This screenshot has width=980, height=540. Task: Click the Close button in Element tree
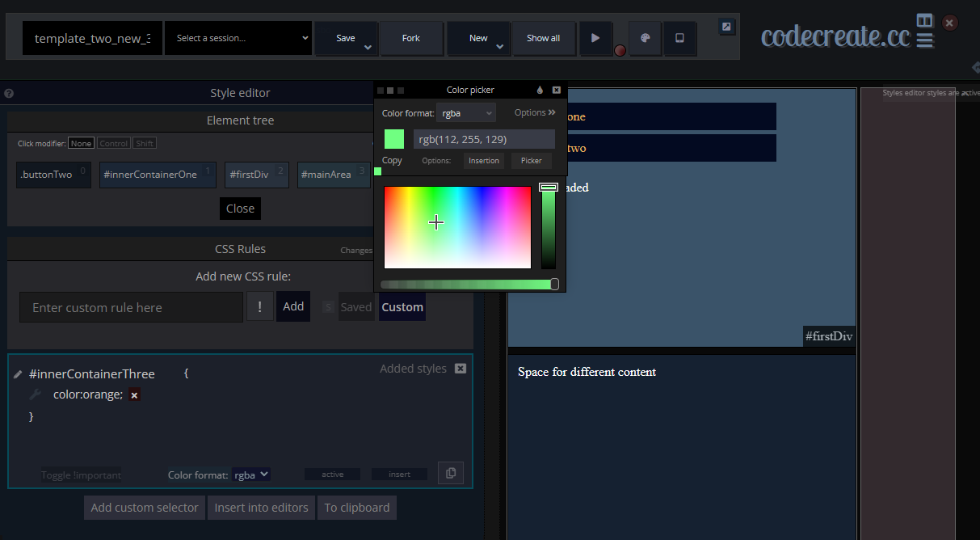[x=240, y=208]
